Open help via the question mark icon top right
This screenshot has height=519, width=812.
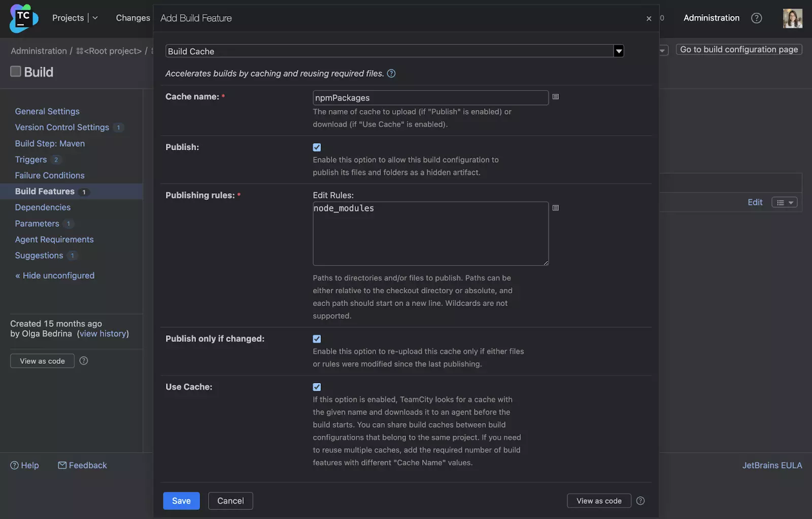click(756, 18)
